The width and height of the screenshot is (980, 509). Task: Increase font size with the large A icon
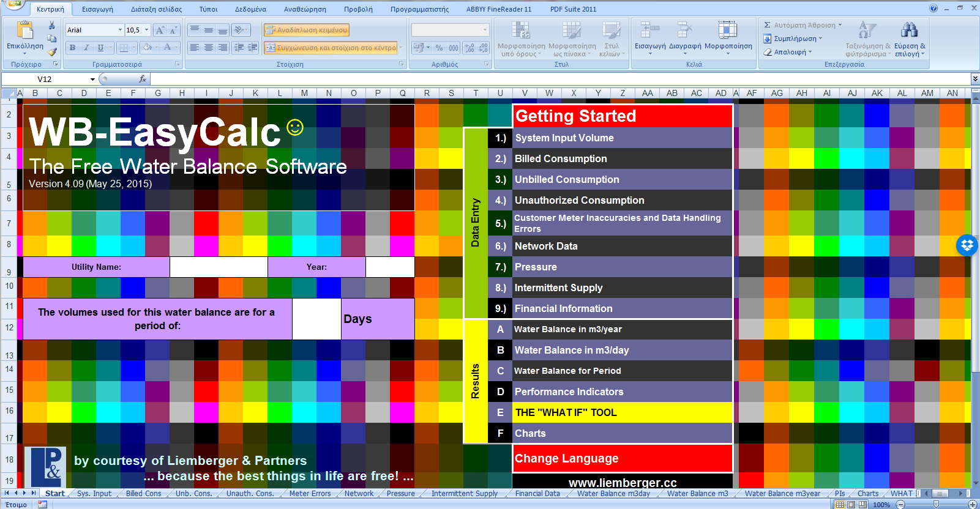coord(160,30)
